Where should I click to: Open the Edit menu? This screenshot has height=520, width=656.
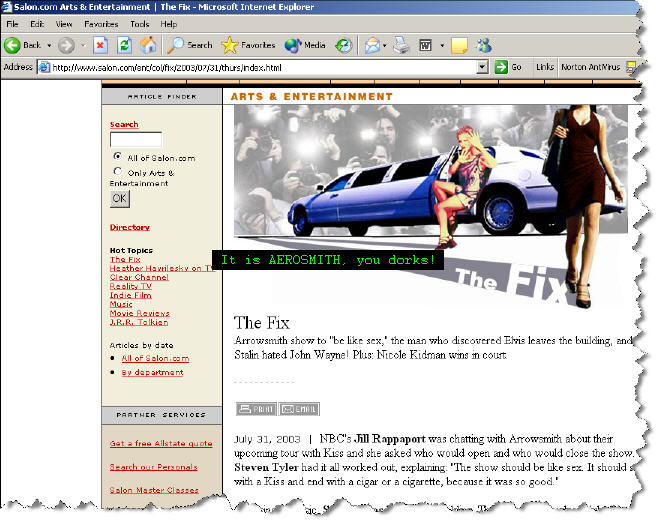pos(37,24)
